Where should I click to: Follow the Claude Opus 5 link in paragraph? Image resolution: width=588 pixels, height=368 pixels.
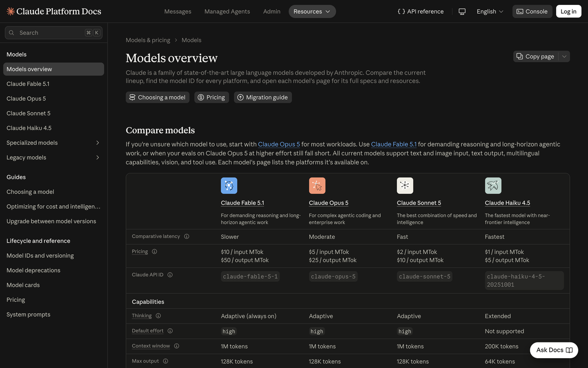click(279, 144)
